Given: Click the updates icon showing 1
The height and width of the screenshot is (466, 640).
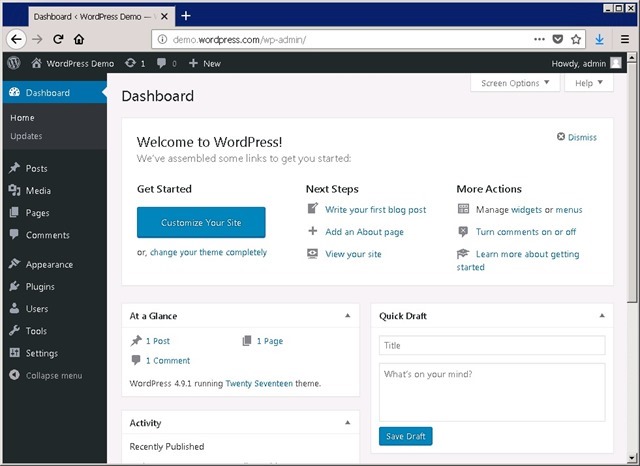Looking at the screenshot, I should pos(135,63).
